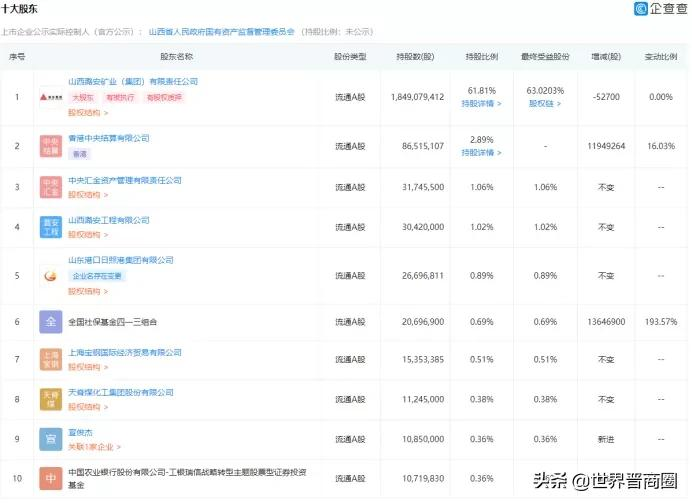The image size is (692, 504).
Task: Click the 最终受益股份 column header
Action: pyautogui.click(x=545, y=56)
